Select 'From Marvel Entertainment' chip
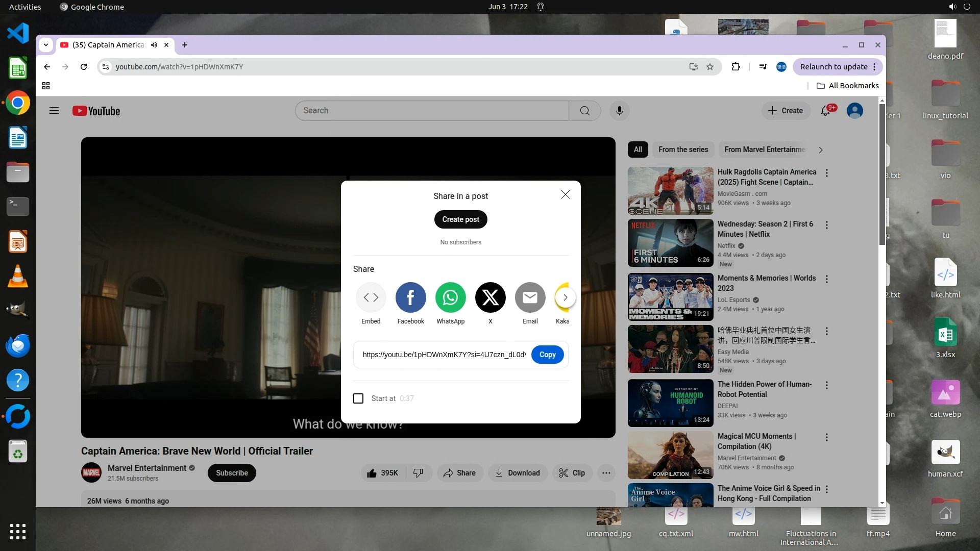 click(764, 149)
